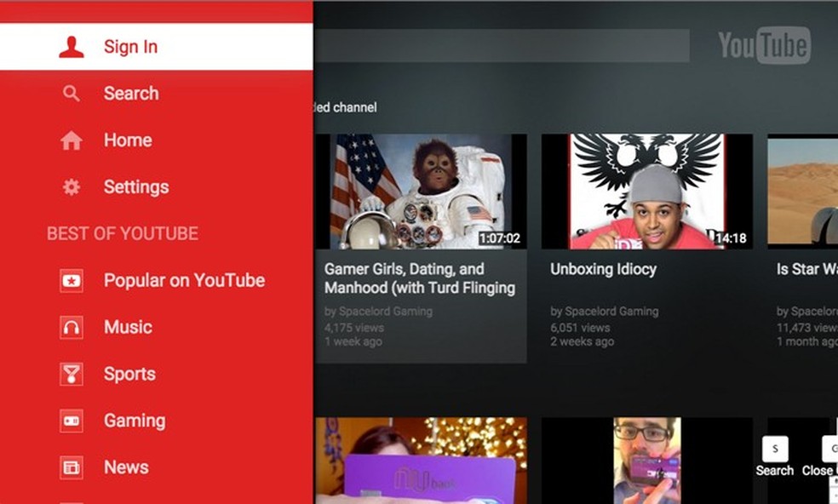Click the 'BEST OF YOUTUBE' section header
Viewport: 838px width, 504px height.
[x=123, y=233]
